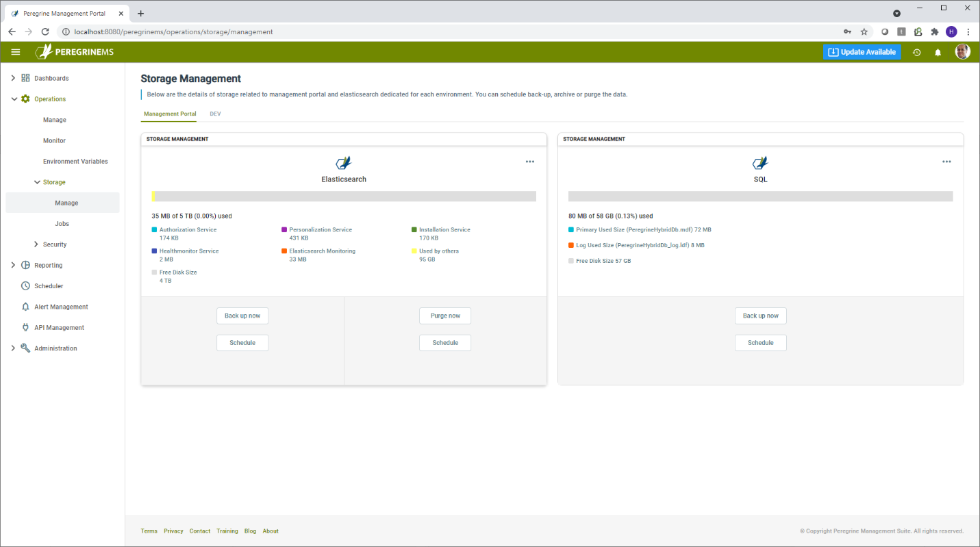Click the API Management plug icon
Screen dimensions: 980x547
pos(25,327)
